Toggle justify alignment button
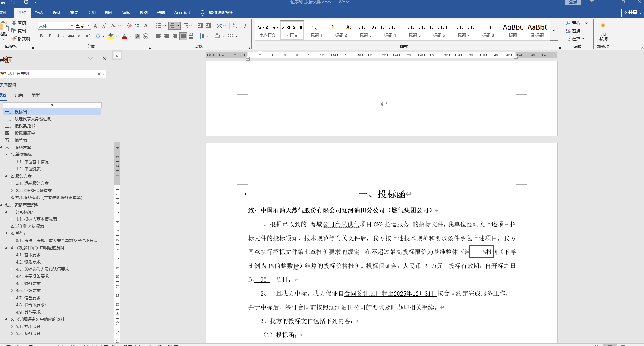This screenshot has width=644, height=346. tap(183, 36)
